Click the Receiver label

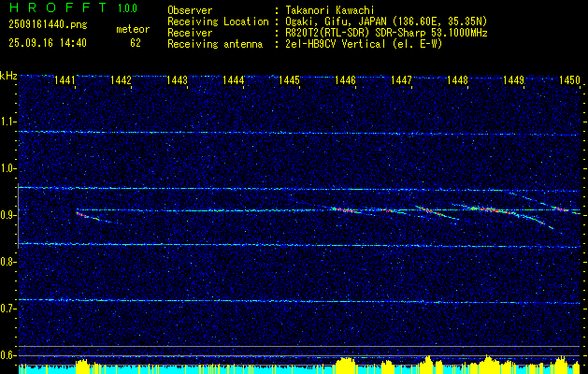(x=190, y=33)
